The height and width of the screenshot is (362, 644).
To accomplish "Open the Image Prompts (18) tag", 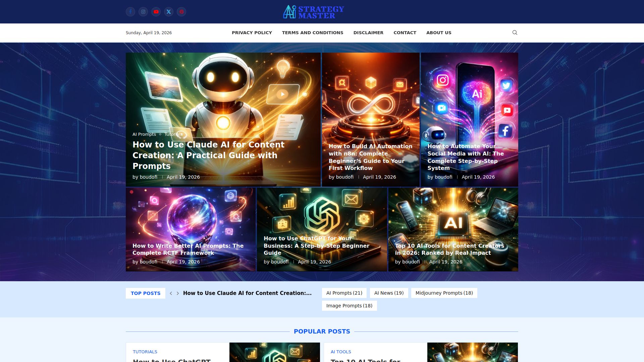I will [349, 306].
